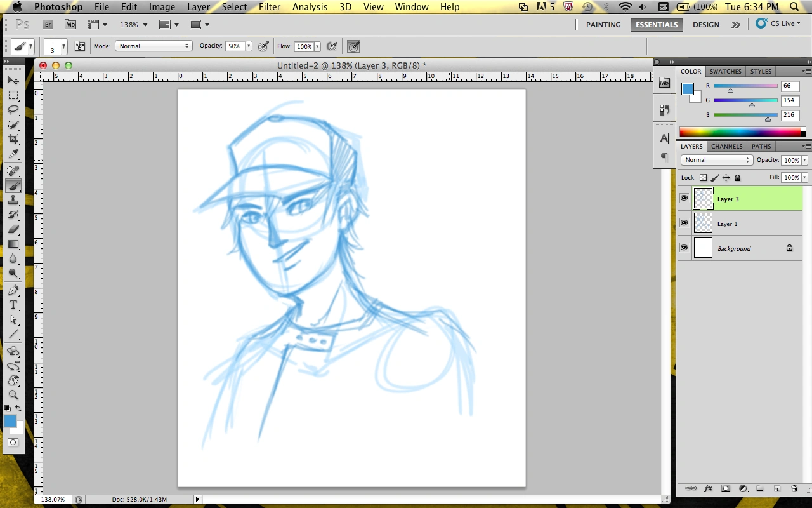
Task: Click the Essentials workspace button
Action: pyautogui.click(x=657, y=24)
